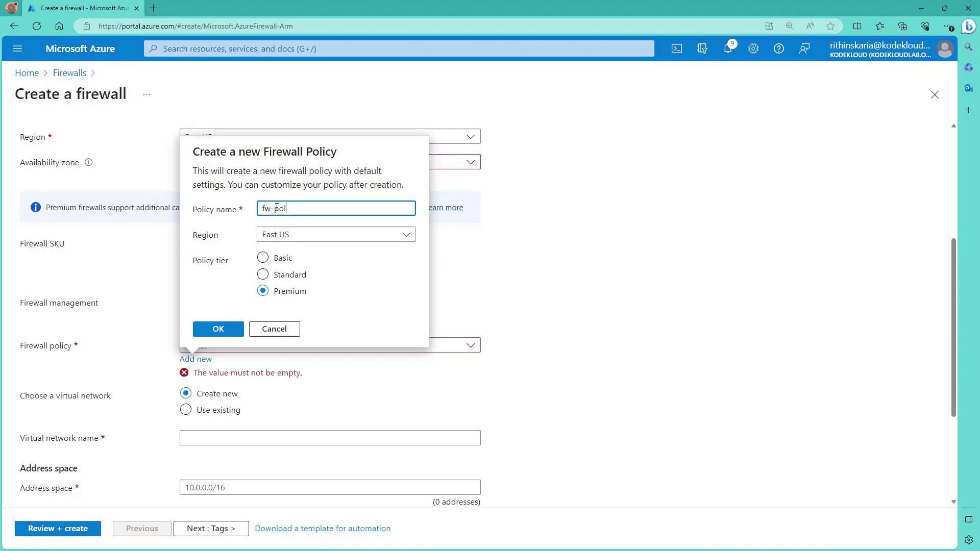
Task: Open portal settings gear icon
Action: point(753,48)
